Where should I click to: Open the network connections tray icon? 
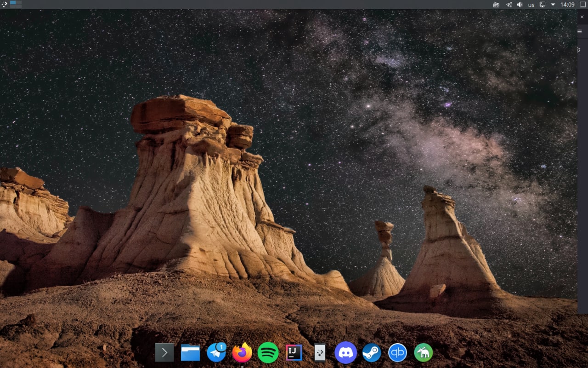[543, 5]
